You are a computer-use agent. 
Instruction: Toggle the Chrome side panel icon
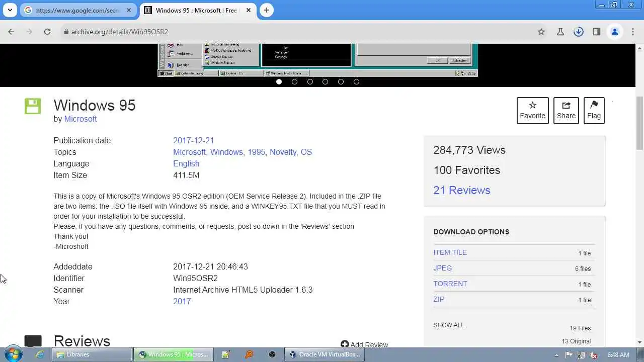[x=597, y=32]
